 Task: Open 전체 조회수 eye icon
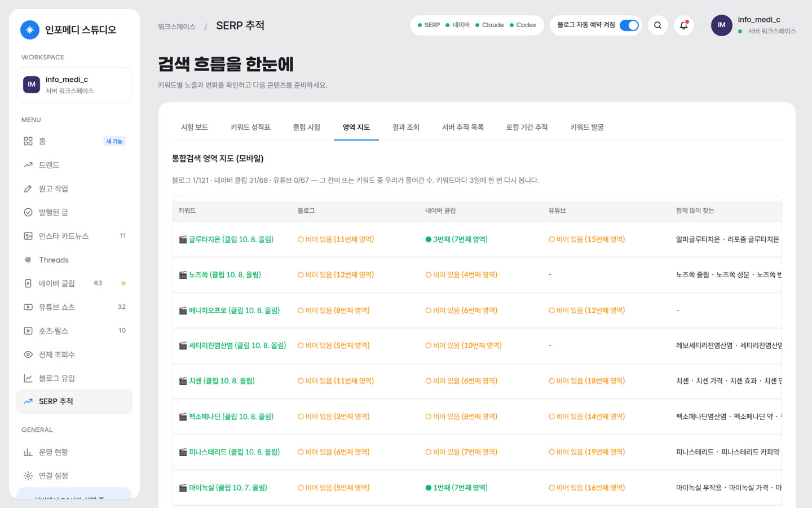28,354
